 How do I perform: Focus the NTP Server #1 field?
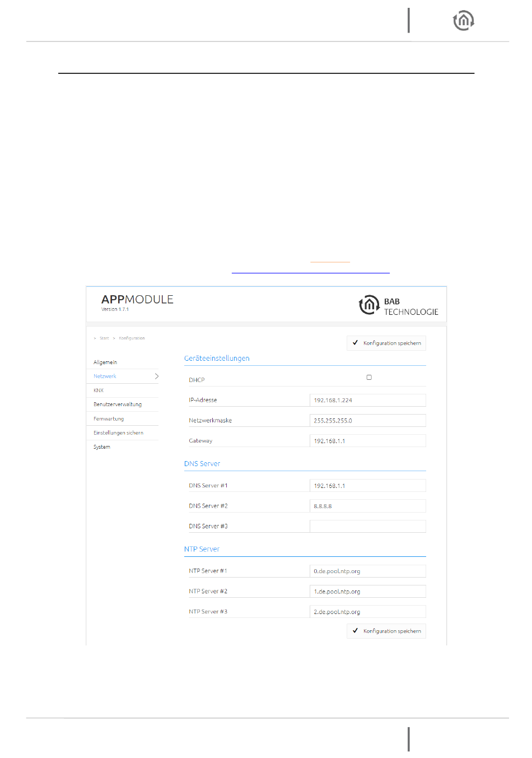pyautogui.click(x=367, y=571)
